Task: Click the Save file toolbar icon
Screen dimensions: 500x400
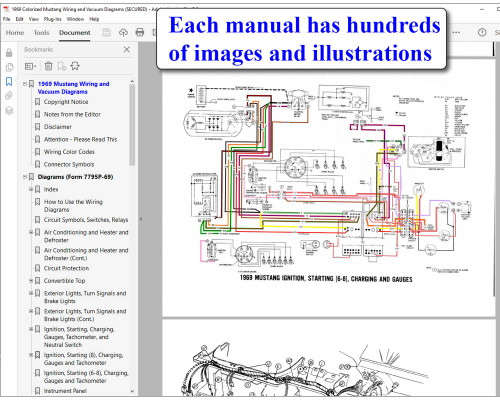Action: pos(107,33)
